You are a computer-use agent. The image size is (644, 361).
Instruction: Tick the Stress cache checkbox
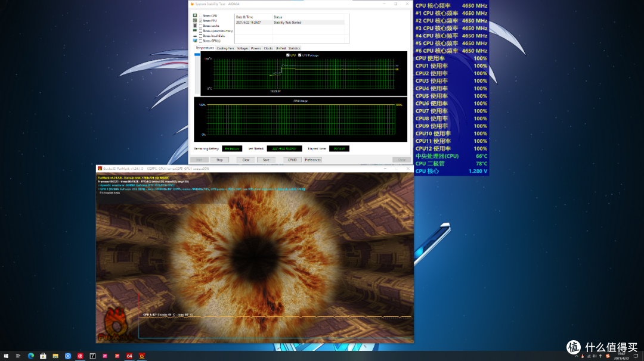200,26
